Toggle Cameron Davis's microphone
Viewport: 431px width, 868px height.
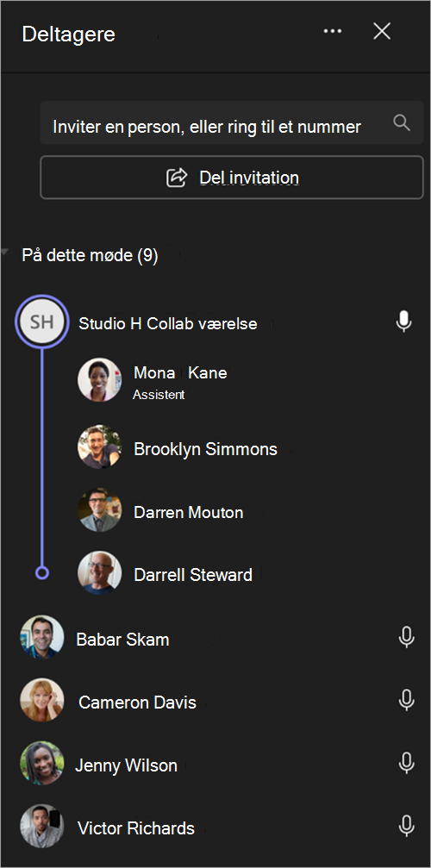[x=407, y=700]
